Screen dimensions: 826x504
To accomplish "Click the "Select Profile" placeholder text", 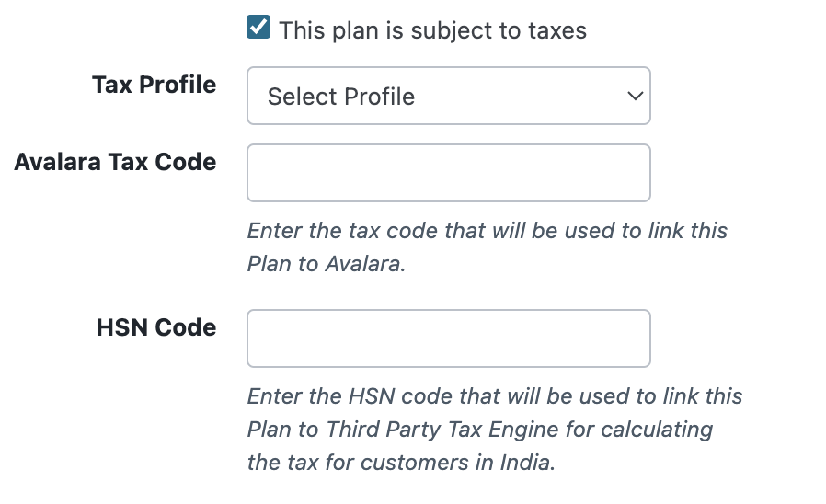I will (x=341, y=97).
